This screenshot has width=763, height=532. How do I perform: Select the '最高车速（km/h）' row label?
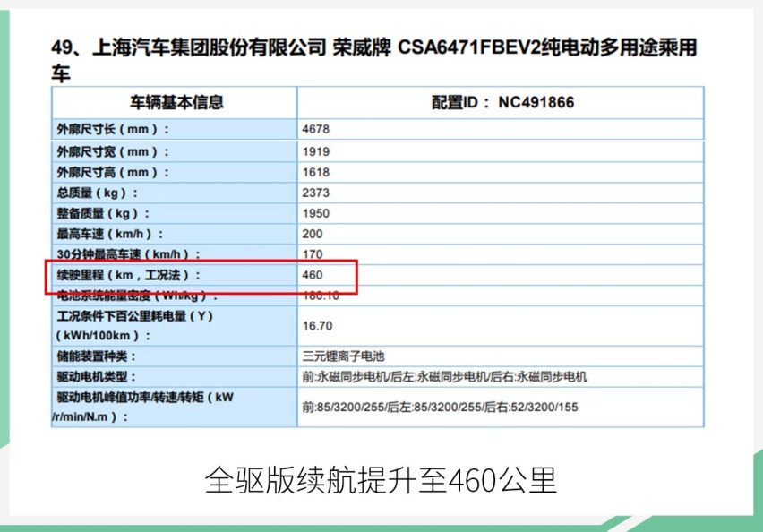[110, 234]
